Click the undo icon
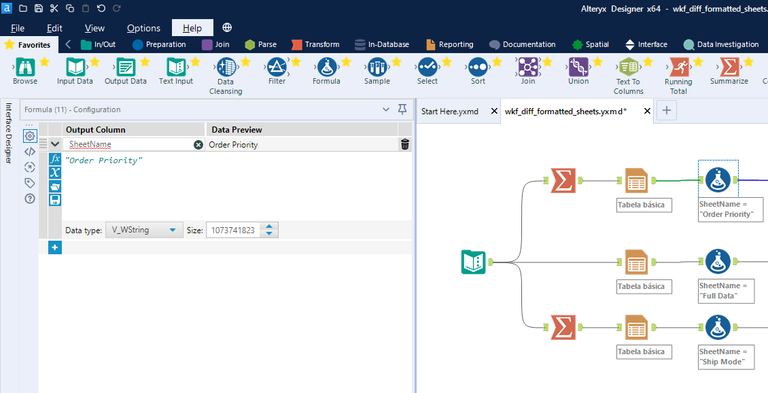 (101, 8)
